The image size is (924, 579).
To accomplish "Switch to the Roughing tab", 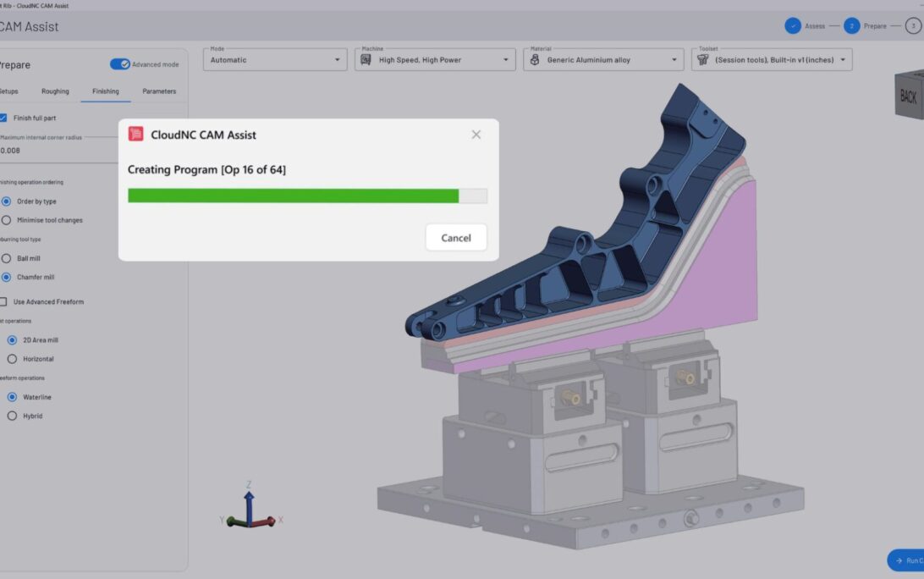I will pos(55,91).
